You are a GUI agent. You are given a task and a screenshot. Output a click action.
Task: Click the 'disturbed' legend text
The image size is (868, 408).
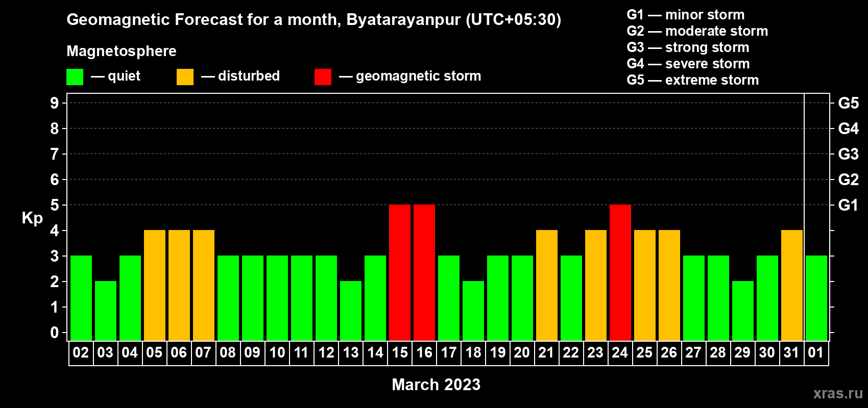pos(249,76)
